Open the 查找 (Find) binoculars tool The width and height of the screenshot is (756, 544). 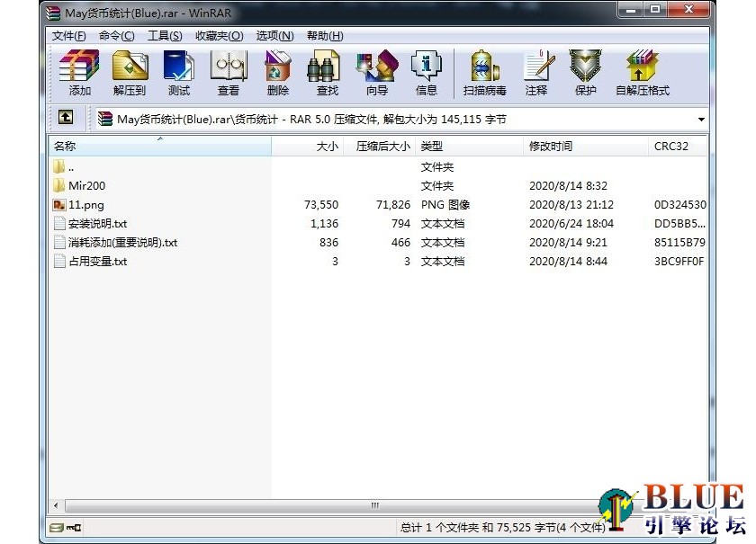click(327, 73)
